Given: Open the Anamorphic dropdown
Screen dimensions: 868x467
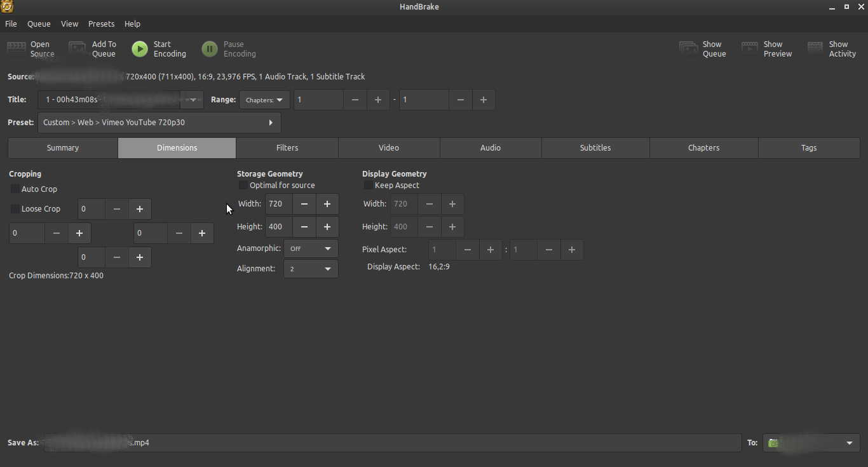Looking at the screenshot, I should pos(311,248).
